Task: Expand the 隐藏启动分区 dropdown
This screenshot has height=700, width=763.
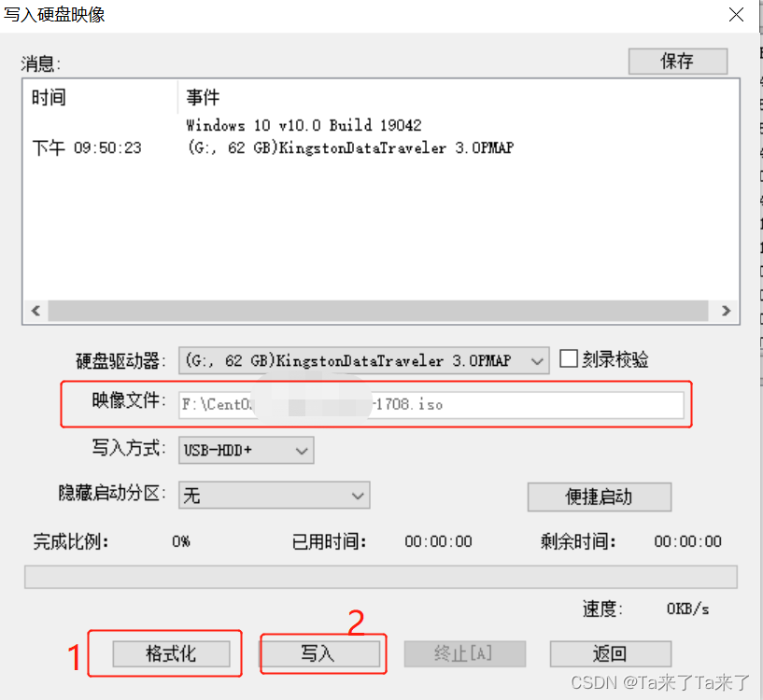Action: [274, 496]
